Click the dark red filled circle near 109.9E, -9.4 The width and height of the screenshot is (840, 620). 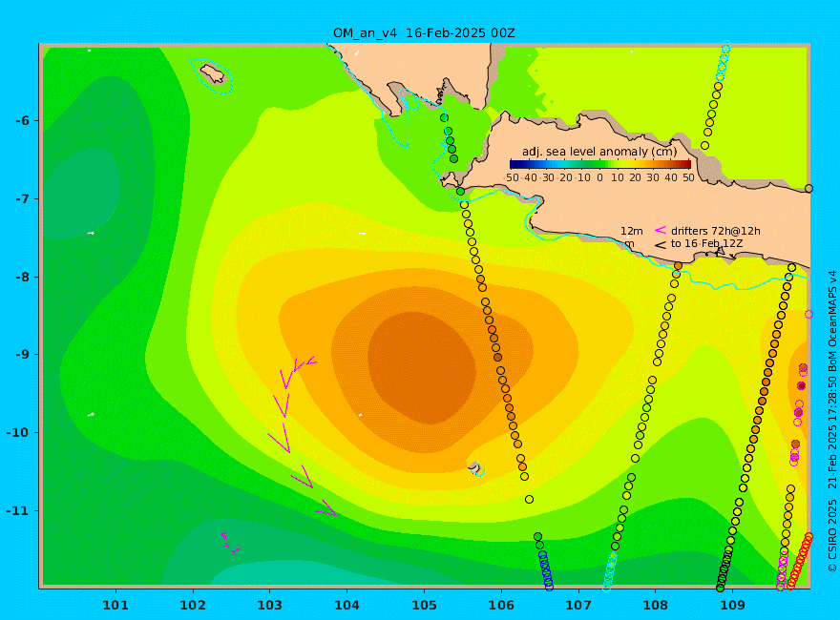pyautogui.click(x=802, y=386)
